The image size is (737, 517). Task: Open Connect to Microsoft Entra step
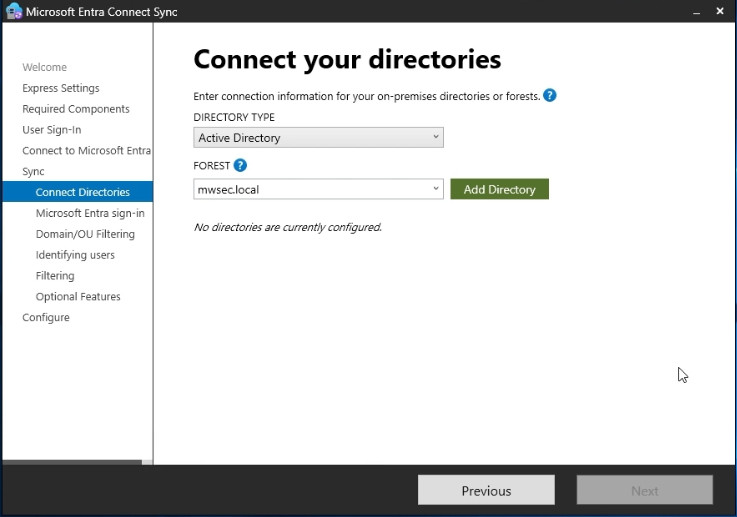86,151
